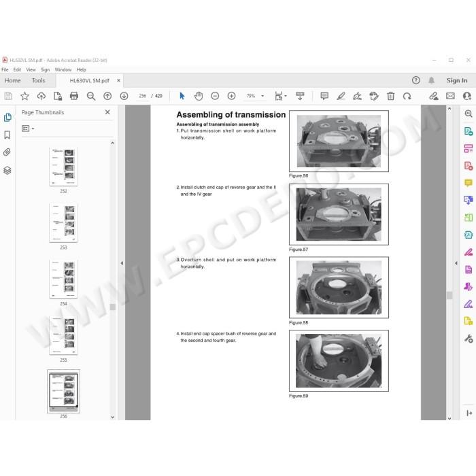Zoom out with the minus button
This screenshot has width=476, height=476.
click(x=215, y=97)
